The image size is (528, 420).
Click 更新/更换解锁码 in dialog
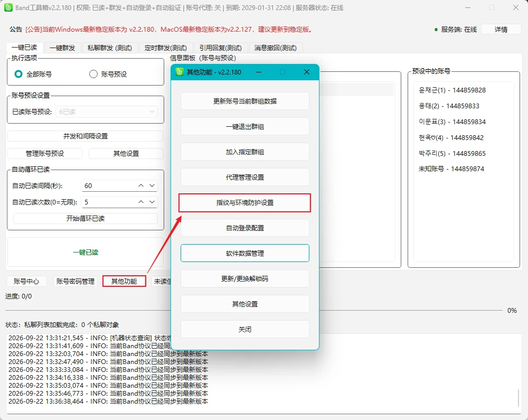click(x=245, y=278)
